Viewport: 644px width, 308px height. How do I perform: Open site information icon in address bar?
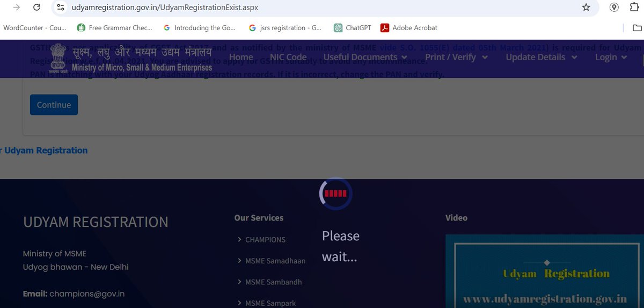click(61, 8)
